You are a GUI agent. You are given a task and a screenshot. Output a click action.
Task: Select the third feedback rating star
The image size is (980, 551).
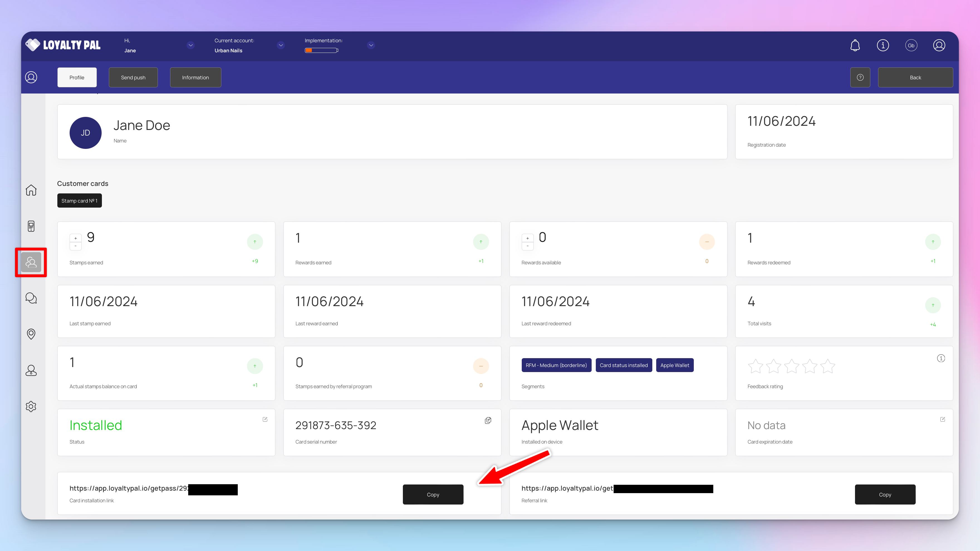tap(791, 366)
